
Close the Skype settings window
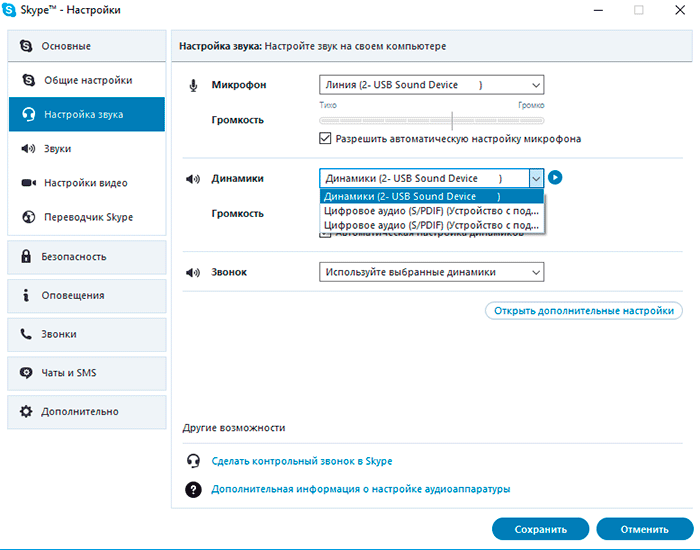pos(679,10)
